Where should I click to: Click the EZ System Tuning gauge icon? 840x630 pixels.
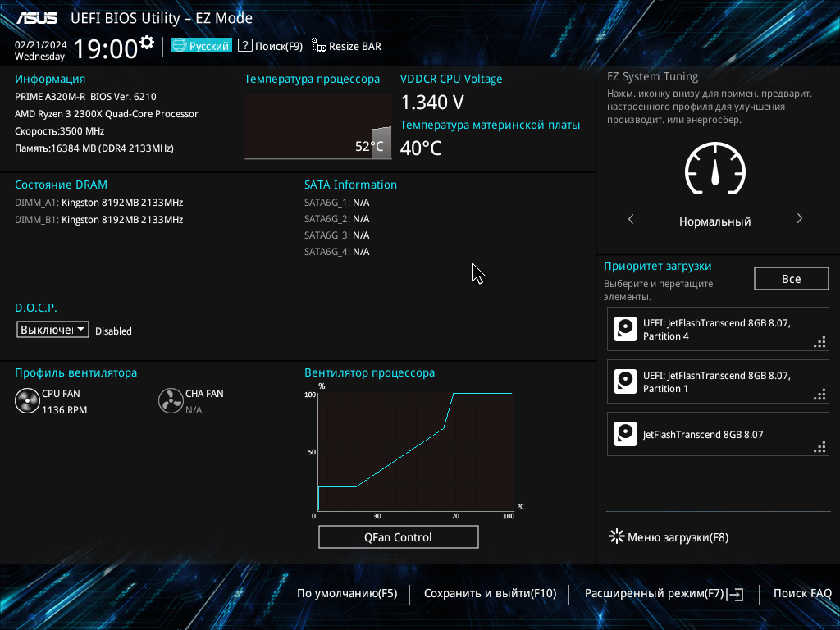coord(715,167)
